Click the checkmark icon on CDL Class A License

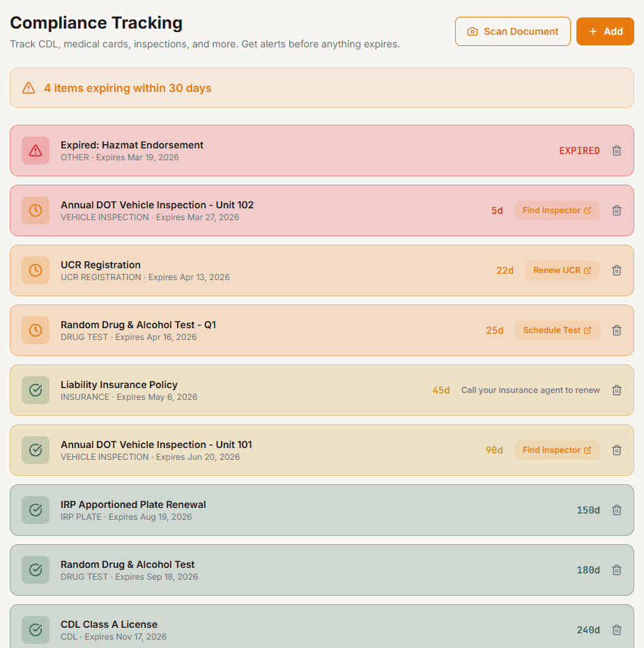35,629
